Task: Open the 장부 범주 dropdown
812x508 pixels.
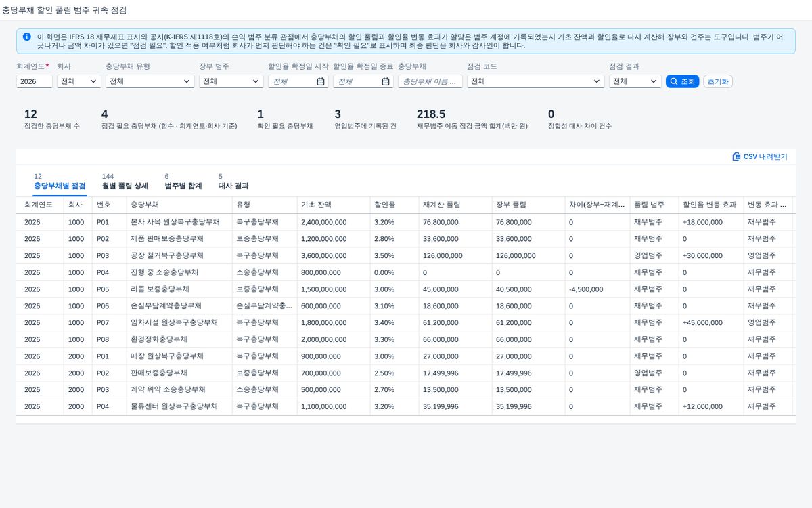Action: pos(231,81)
